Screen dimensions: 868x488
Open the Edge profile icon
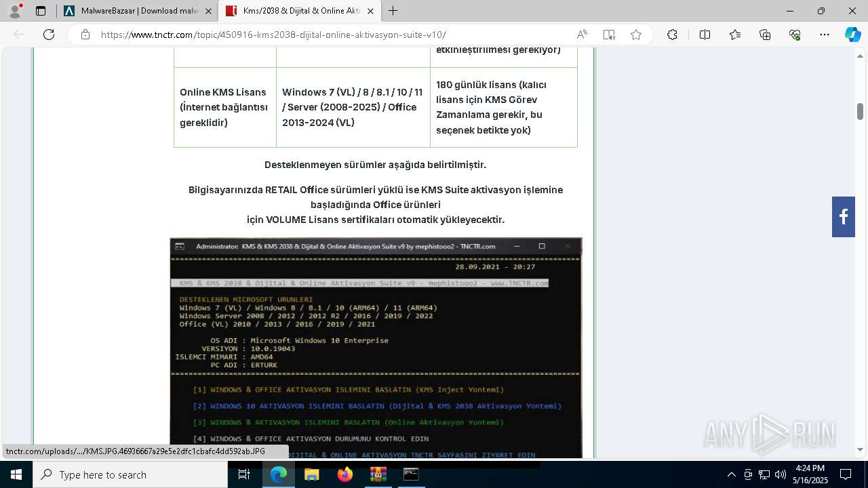tap(15, 11)
